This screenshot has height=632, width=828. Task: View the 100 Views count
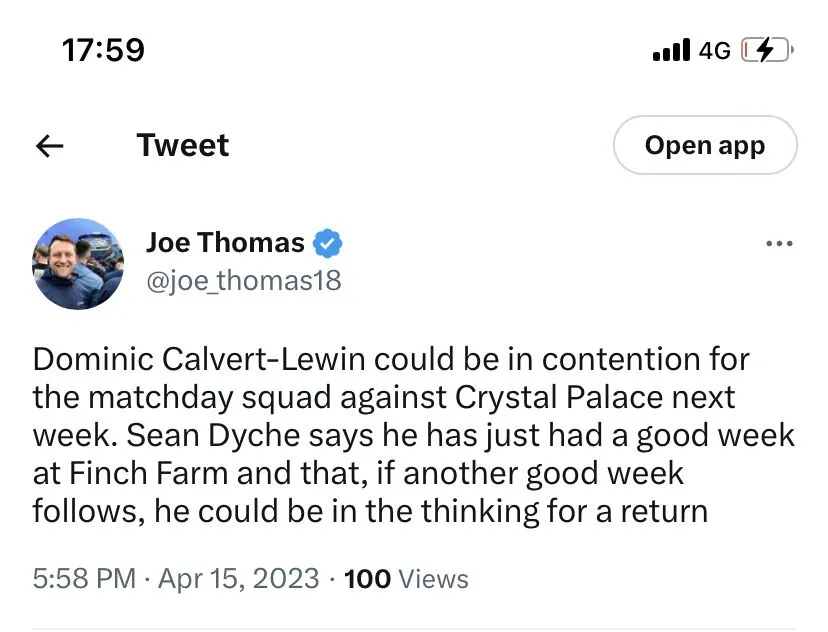[x=406, y=578]
